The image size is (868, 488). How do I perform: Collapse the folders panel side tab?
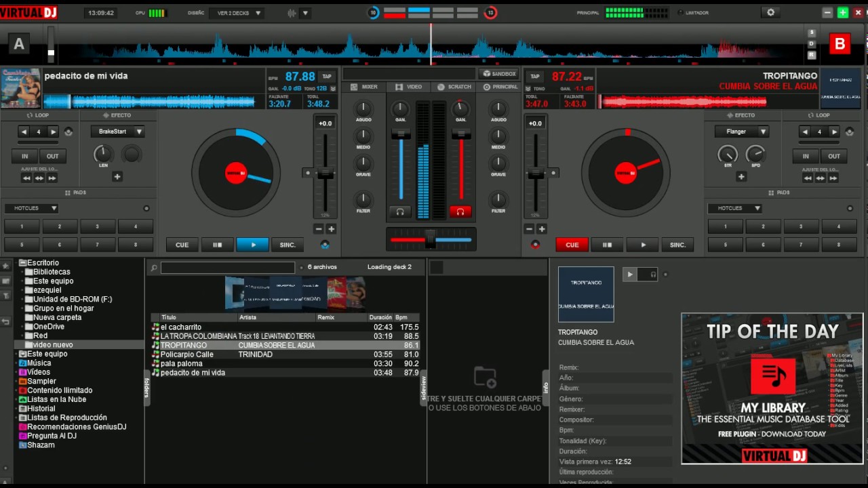(146, 388)
